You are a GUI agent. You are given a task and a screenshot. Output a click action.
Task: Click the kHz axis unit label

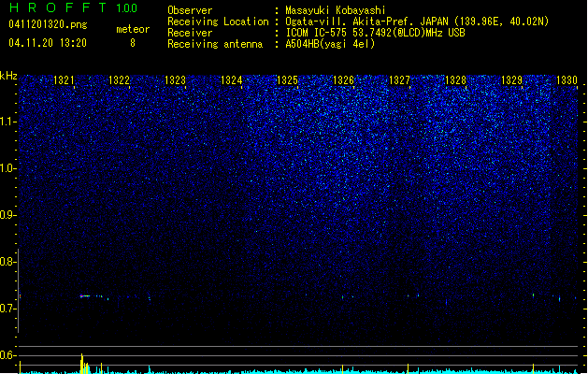pyautogui.click(x=8, y=76)
